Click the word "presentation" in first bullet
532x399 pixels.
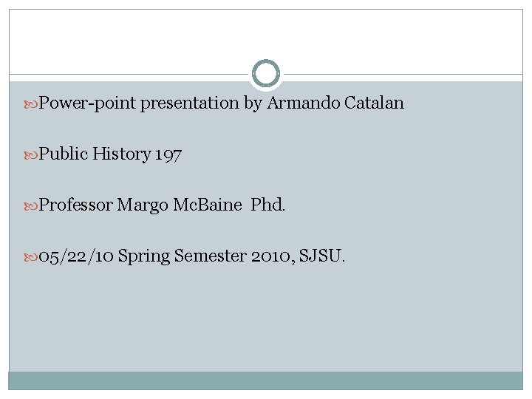(190, 103)
